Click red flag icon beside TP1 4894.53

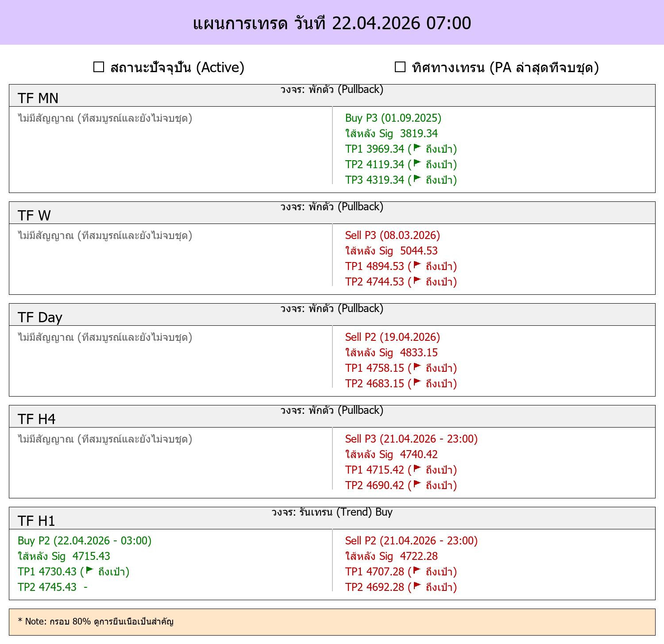tap(417, 265)
